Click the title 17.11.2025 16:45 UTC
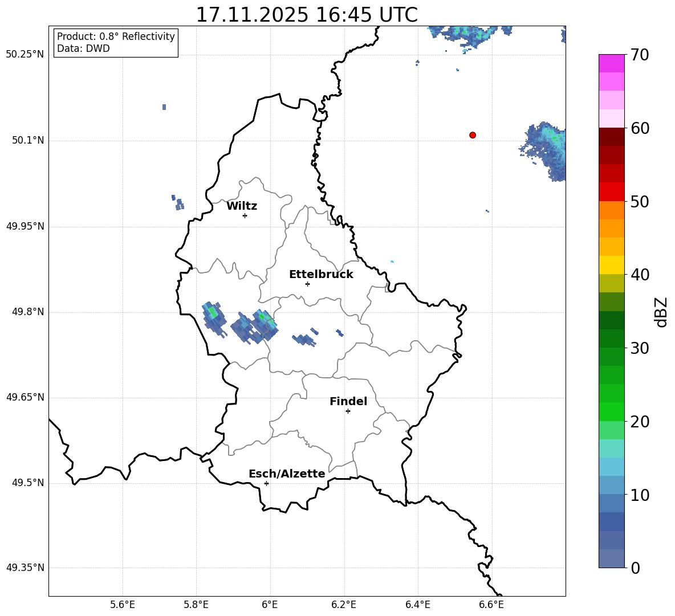 pyautogui.click(x=307, y=15)
